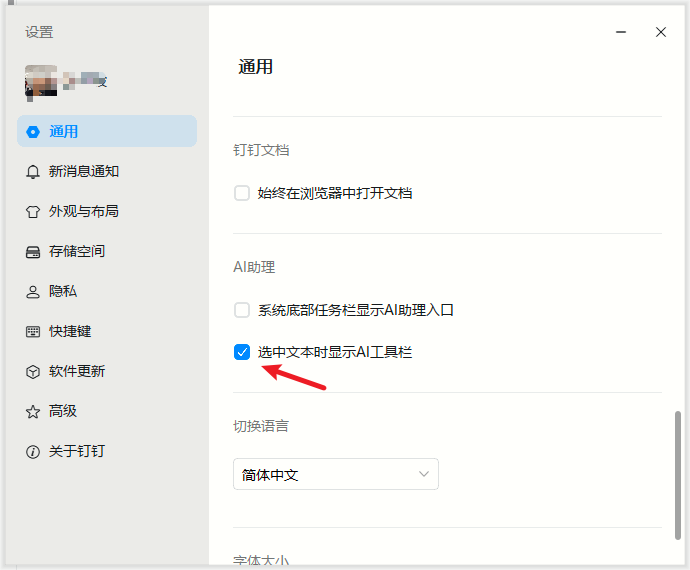
Task: Click the storage space drive icon
Action: point(33,251)
